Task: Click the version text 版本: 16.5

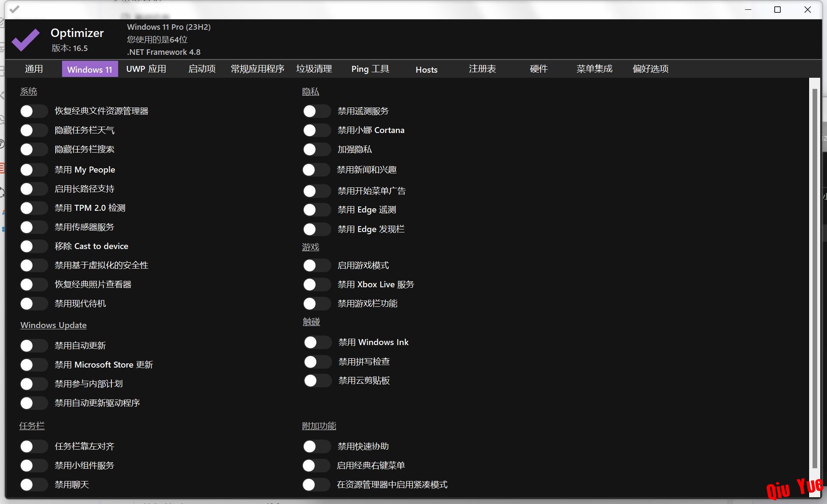Action: [x=70, y=48]
